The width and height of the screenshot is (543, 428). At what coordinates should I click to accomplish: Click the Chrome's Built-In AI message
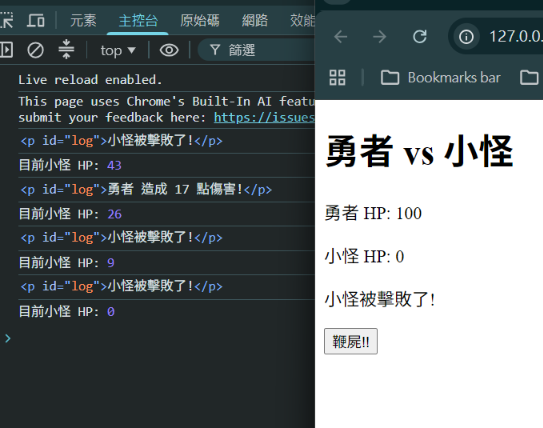167,109
